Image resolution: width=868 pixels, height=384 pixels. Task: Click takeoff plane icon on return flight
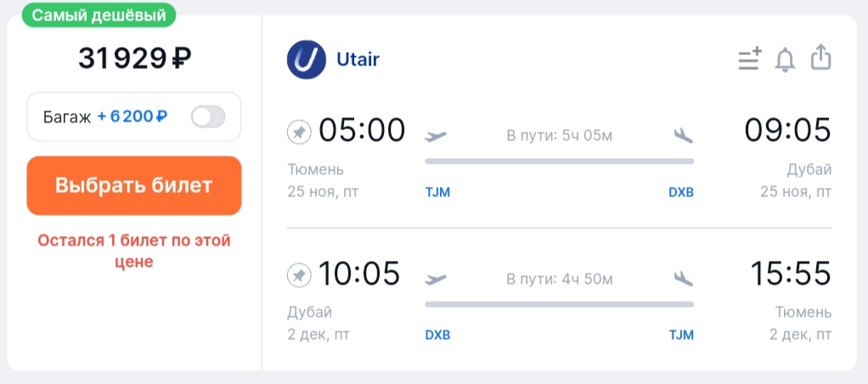[x=436, y=279]
